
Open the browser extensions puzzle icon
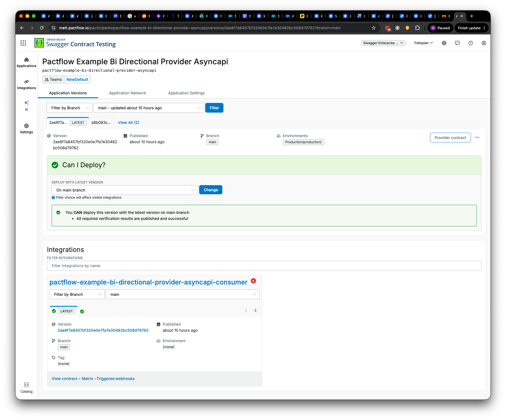[417, 28]
